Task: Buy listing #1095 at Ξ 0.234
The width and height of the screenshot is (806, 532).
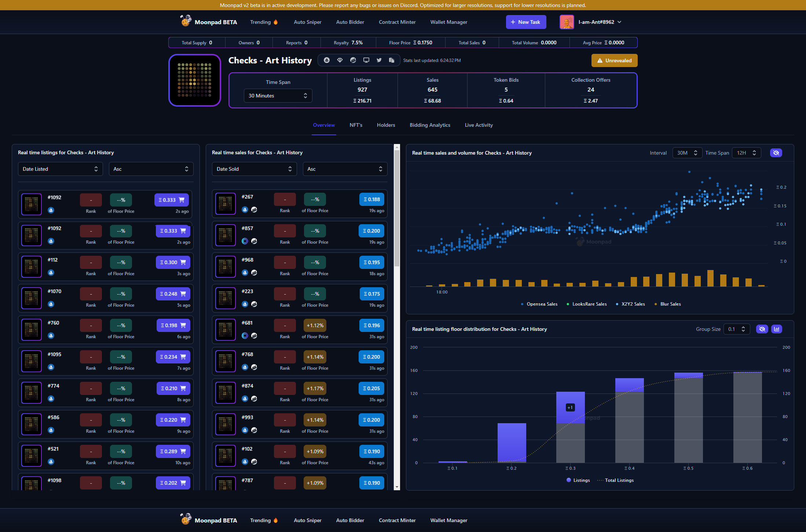Action: (x=173, y=357)
